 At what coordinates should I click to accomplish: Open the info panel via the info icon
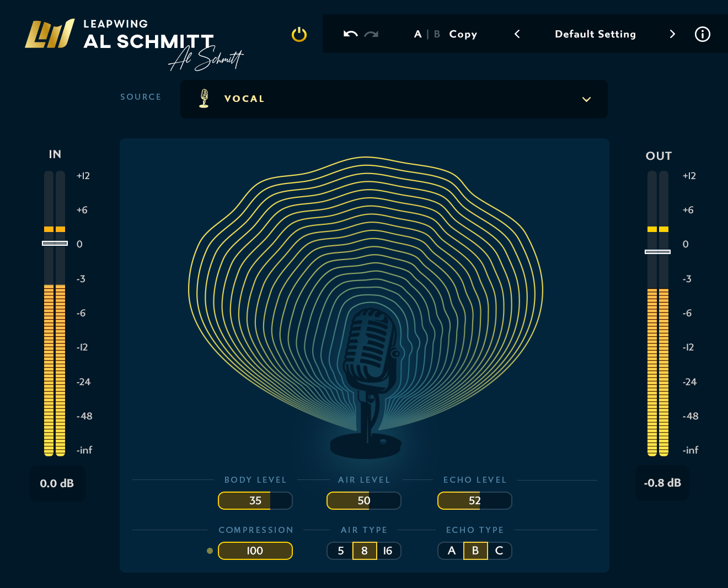[702, 34]
